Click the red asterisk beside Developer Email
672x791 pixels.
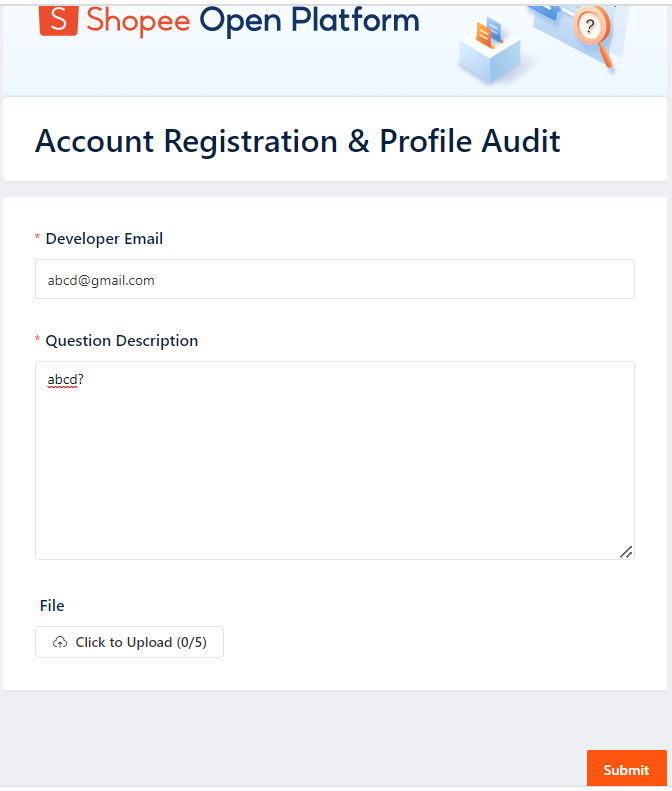coord(38,239)
